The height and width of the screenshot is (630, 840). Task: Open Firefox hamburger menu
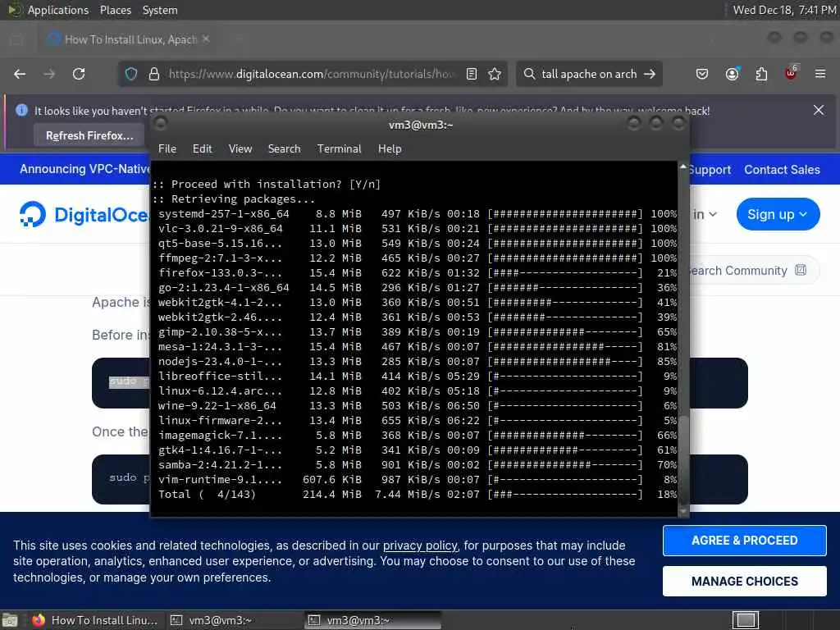click(x=820, y=74)
